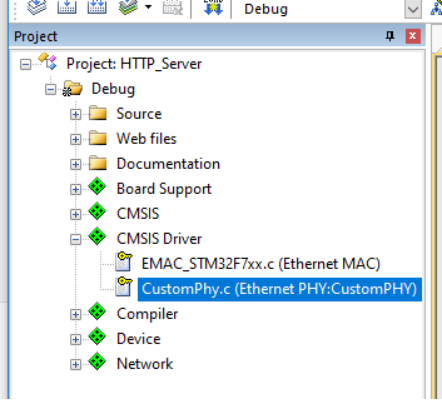Image resolution: width=442 pixels, height=400 pixels.
Task: Click the Build target toolbar icon
Action: point(67,7)
